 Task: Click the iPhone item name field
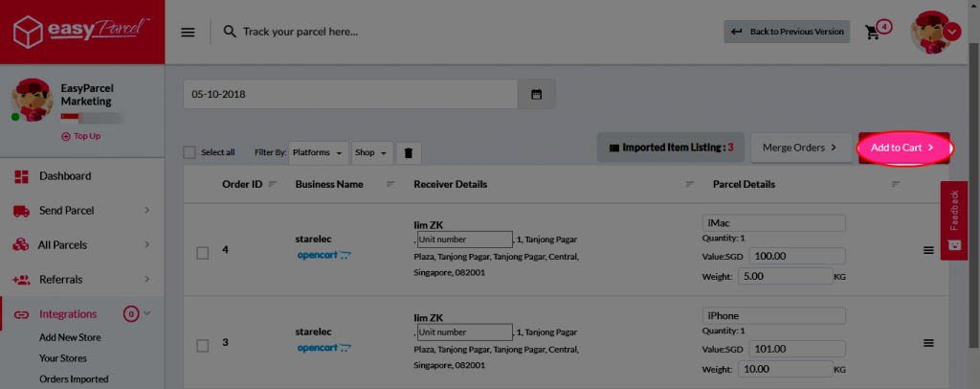coord(773,316)
